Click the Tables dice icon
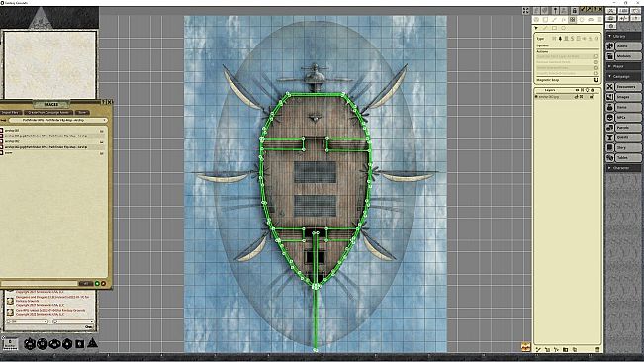 (610, 157)
